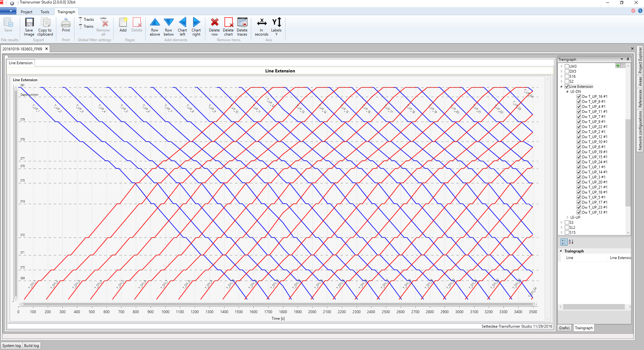Click the green add icon in Traingraph panel
This screenshot has height=350, width=644.
coord(618,65)
